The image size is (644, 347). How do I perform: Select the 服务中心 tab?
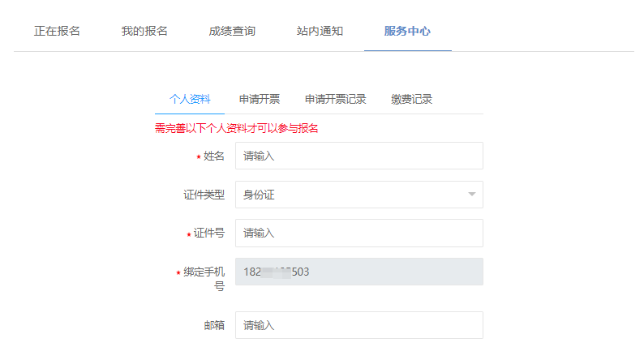(407, 32)
